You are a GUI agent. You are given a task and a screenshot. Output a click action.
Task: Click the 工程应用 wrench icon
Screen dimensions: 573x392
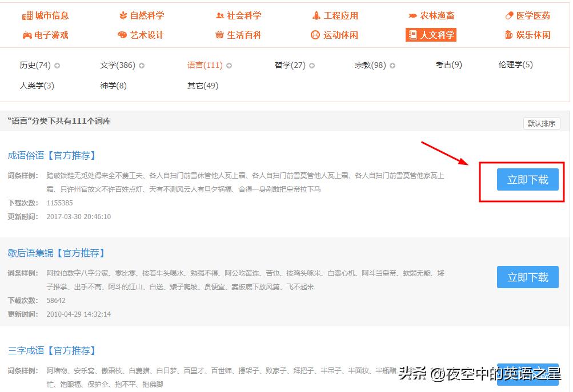pyautogui.click(x=316, y=16)
